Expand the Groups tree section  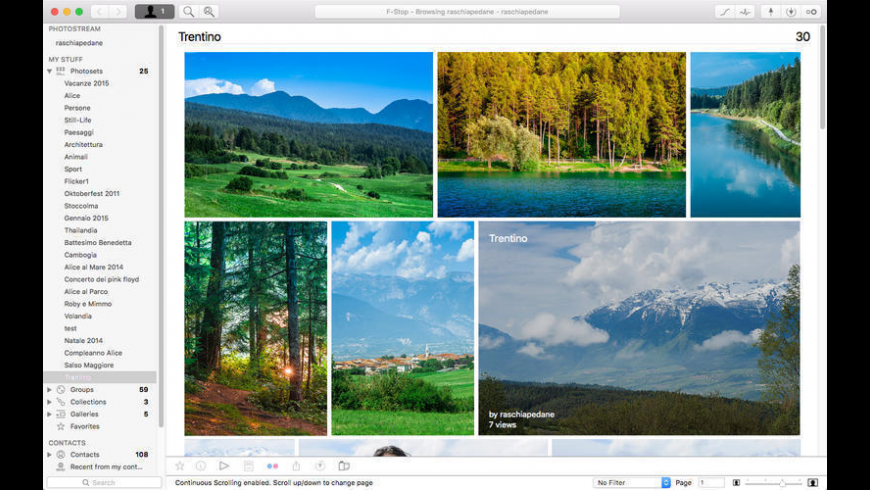(49, 390)
